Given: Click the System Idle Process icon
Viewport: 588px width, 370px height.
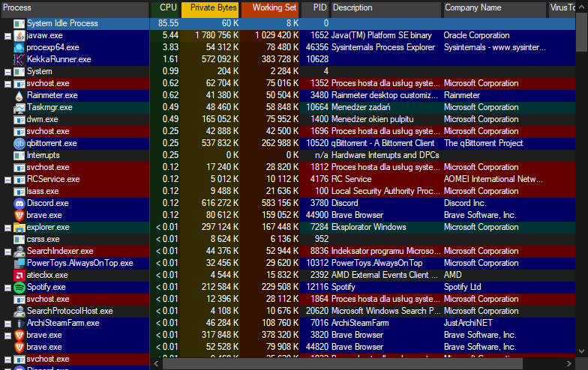Looking at the screenshot, I should pyautogui.click(x=19, y=24).
